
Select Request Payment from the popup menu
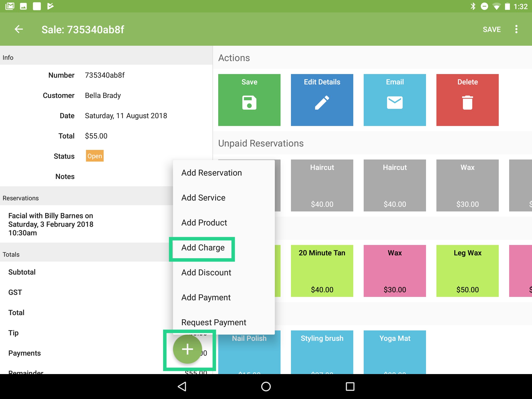224,322
